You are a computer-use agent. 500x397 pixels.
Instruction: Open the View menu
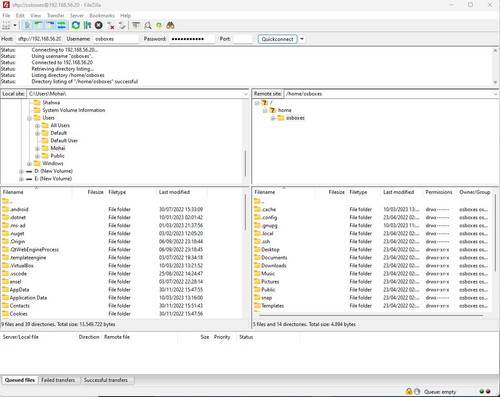(35, 16)
